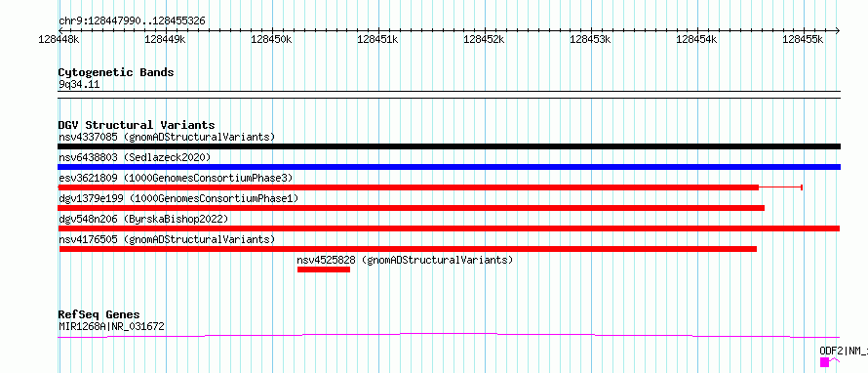Open the dgv548n206 (ByrskaBishop2022) label
Image resolution: width=868 pixels, height=373 pixels.
[143, 219]
